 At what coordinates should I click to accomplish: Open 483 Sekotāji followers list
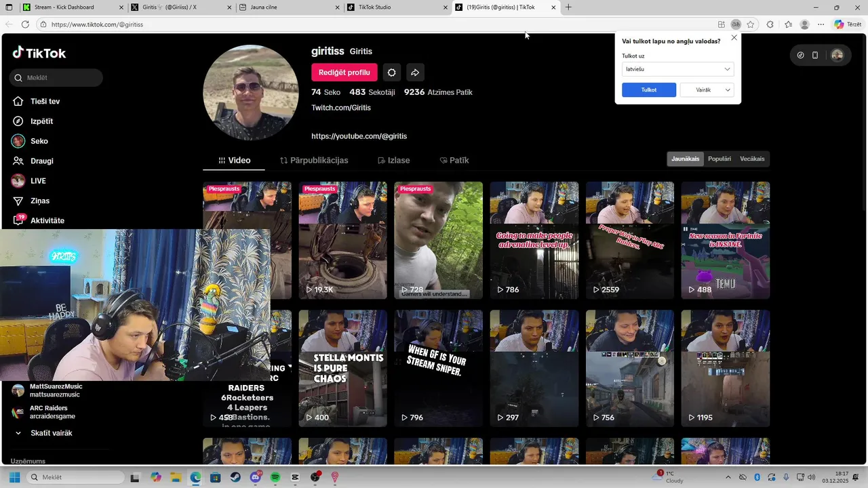(x=372, y=92)
